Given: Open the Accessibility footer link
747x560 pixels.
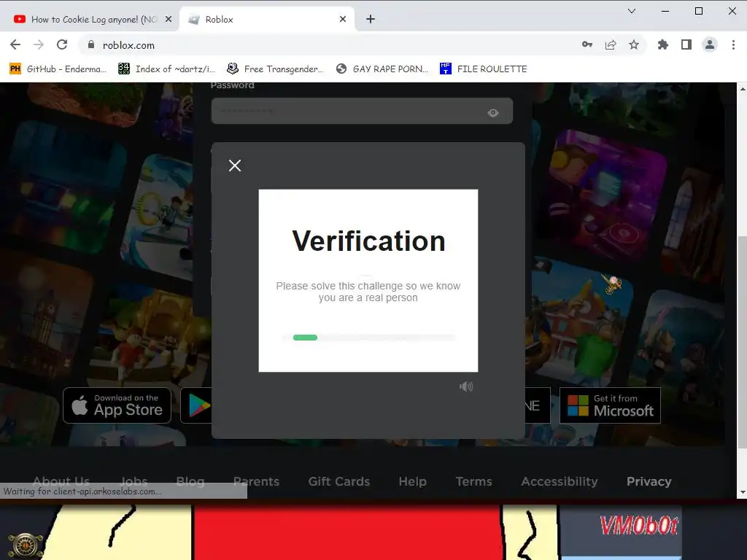Looking at the screenshot, I should tap(560, 481).
